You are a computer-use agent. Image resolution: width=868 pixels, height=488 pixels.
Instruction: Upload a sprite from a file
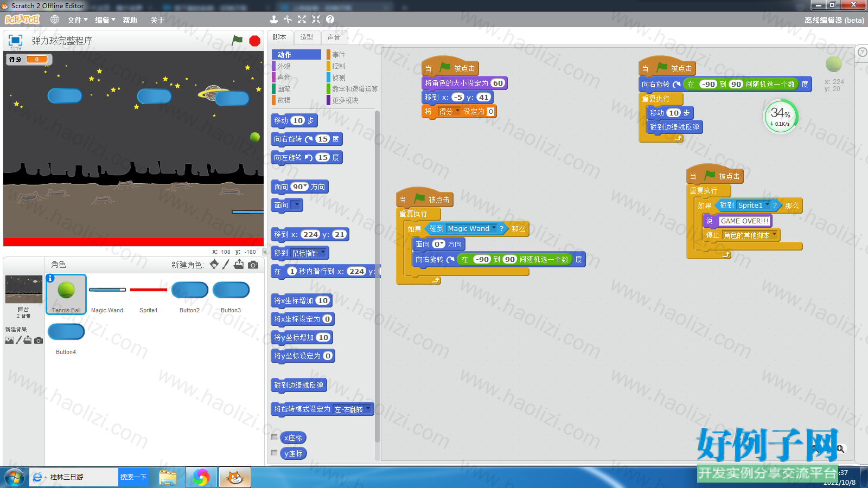click(x=239, y=264)
